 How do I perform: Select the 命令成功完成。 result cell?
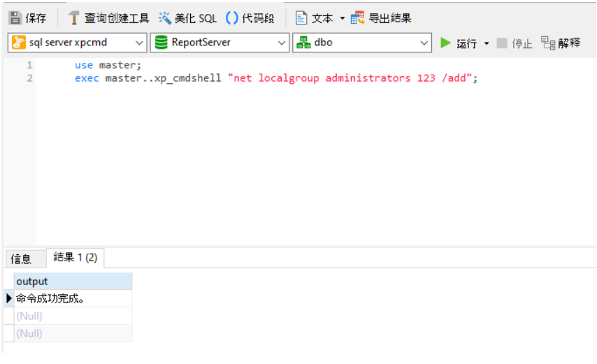pos(73,298)
